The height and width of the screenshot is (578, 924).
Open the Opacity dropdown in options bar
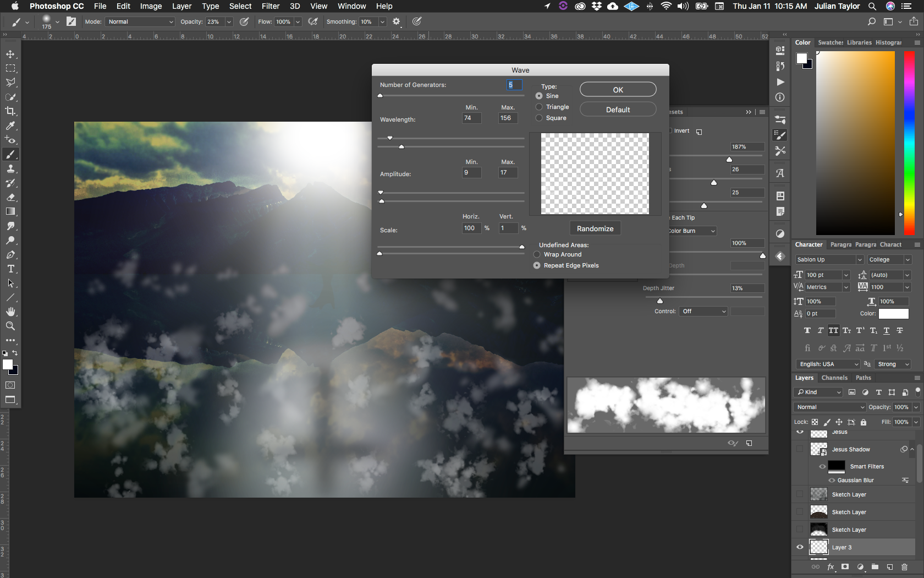pos(229,21)
